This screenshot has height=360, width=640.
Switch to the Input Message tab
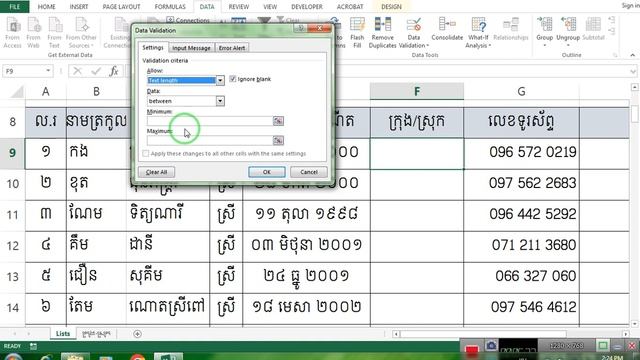pos(191,48)
